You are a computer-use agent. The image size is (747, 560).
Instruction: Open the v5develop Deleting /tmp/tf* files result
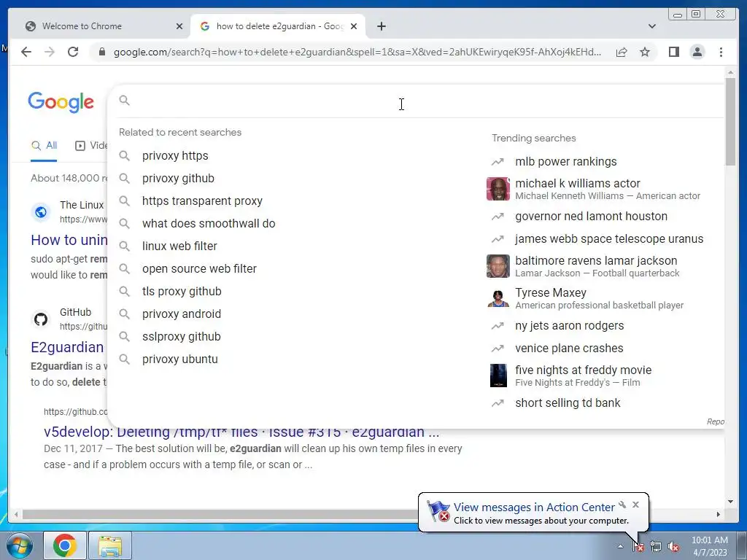click(x=241, y=432)
